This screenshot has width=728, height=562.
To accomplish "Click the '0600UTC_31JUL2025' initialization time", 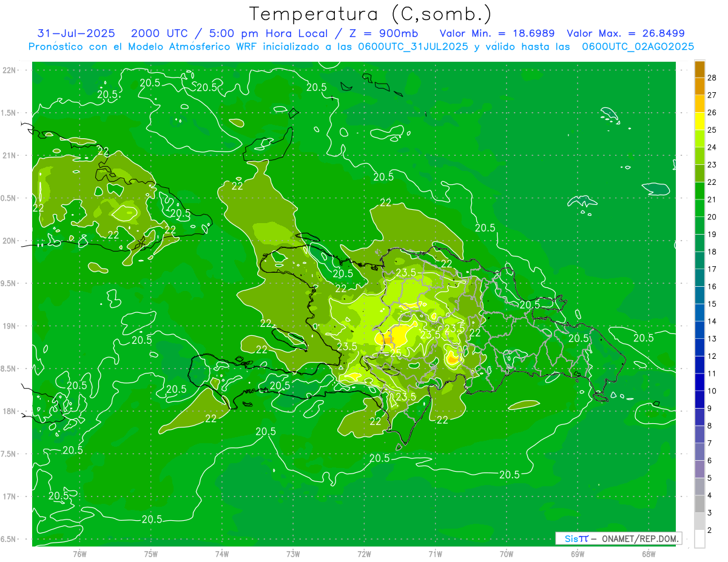I will coord(412,47).
